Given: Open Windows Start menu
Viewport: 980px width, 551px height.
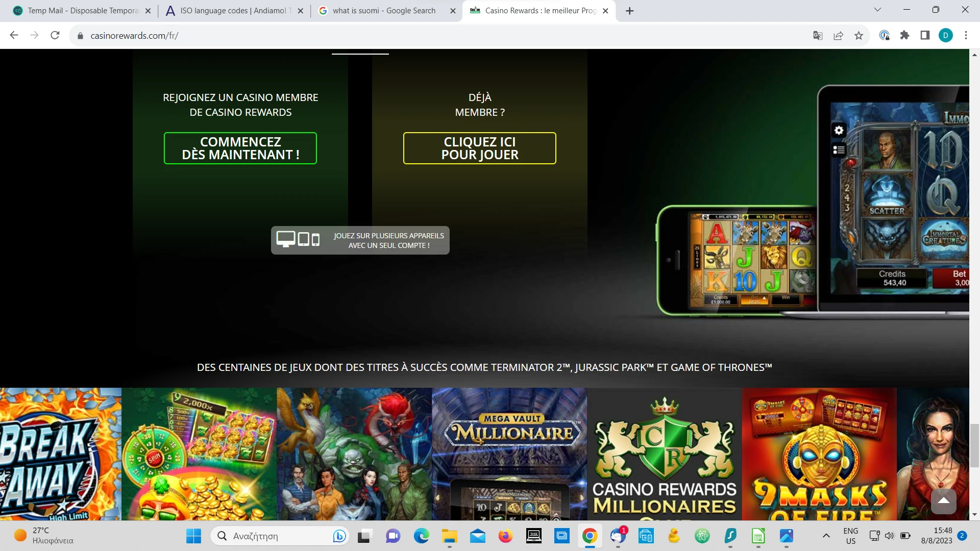Looking at the screenshot, I should (194, 536).
